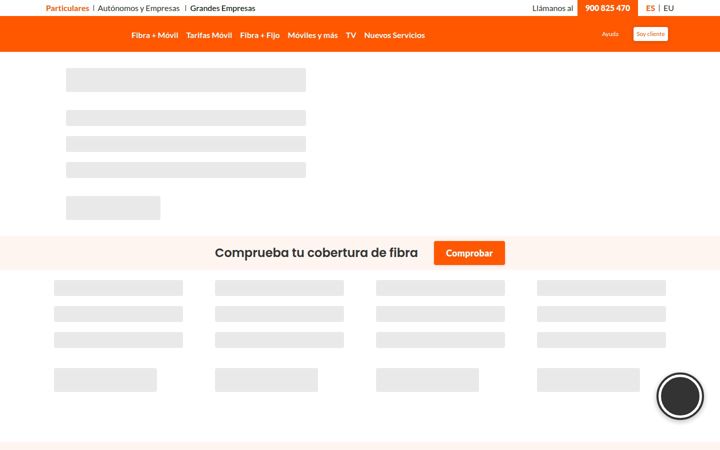Image resolution: width=720 pixels, height=450 pixels.
Task: Click 'Comprueba tu cobertura de fibra' heading
Action: pyautogui.click(x=316, y=253)
